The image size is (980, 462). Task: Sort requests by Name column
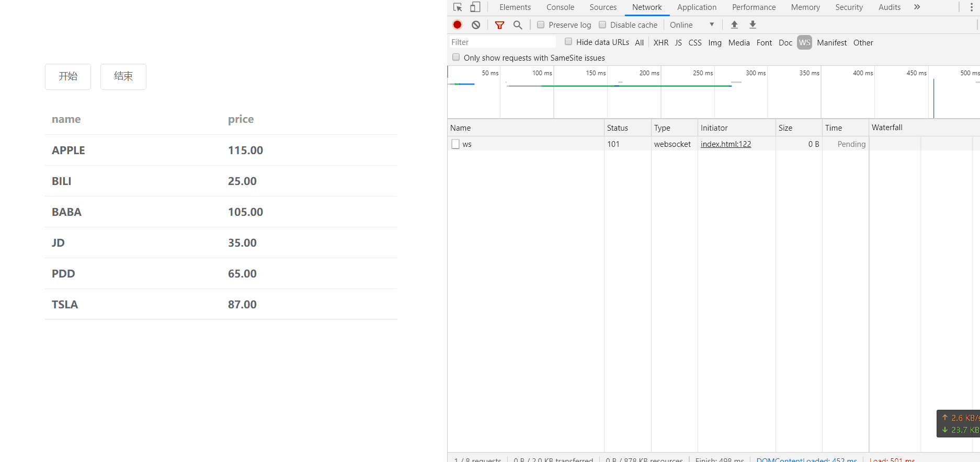526,128
